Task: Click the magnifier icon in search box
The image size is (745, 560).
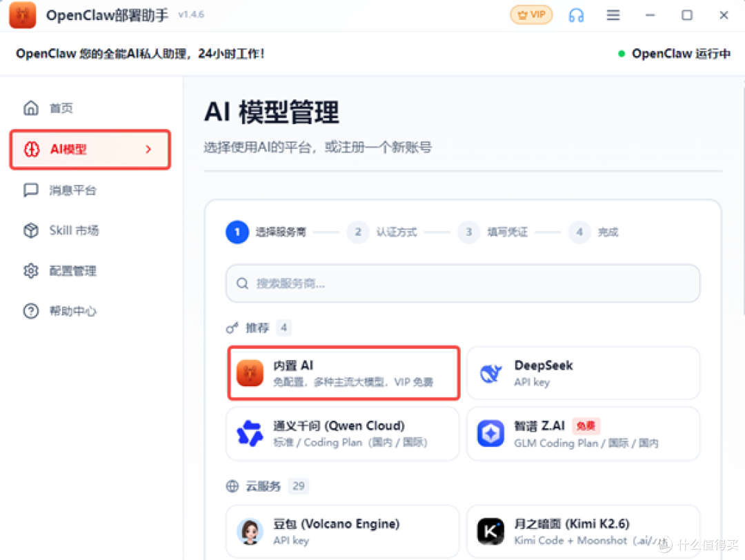Action: point(242,283)
